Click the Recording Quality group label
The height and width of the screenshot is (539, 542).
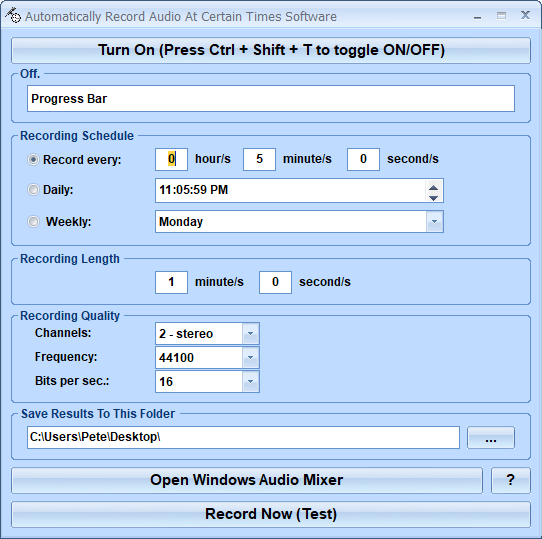click(x=70, y=316)
